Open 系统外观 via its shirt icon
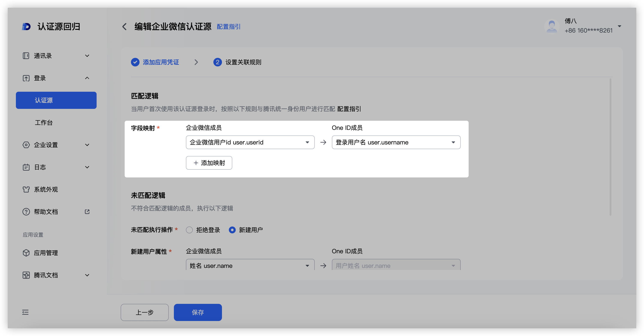 [x=26, y=189]
